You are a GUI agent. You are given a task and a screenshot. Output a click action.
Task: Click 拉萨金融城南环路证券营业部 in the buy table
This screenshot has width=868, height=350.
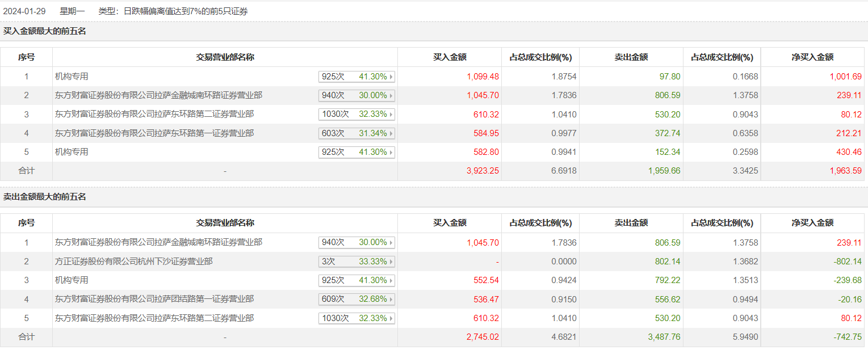158,95
